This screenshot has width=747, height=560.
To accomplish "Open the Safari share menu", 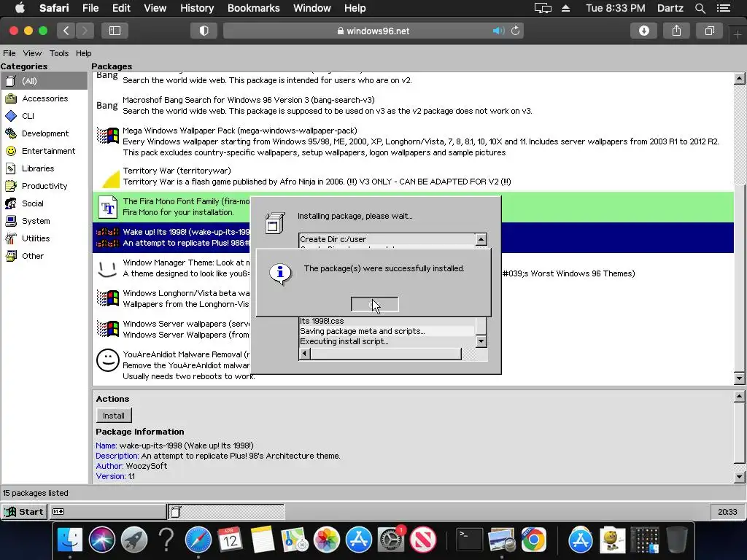I will 676,31.
